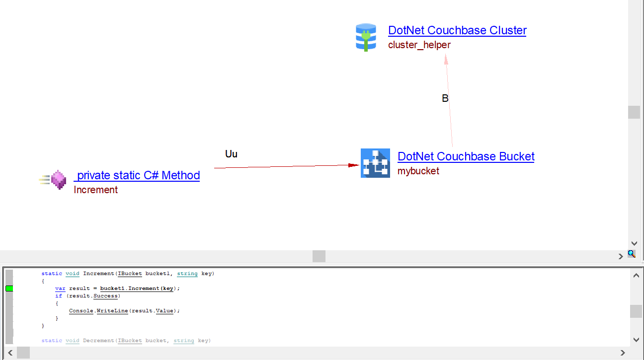Select the Uu link label on the arrow
Image resolution: width=644 pixels, height=360 pixels.
231,154
